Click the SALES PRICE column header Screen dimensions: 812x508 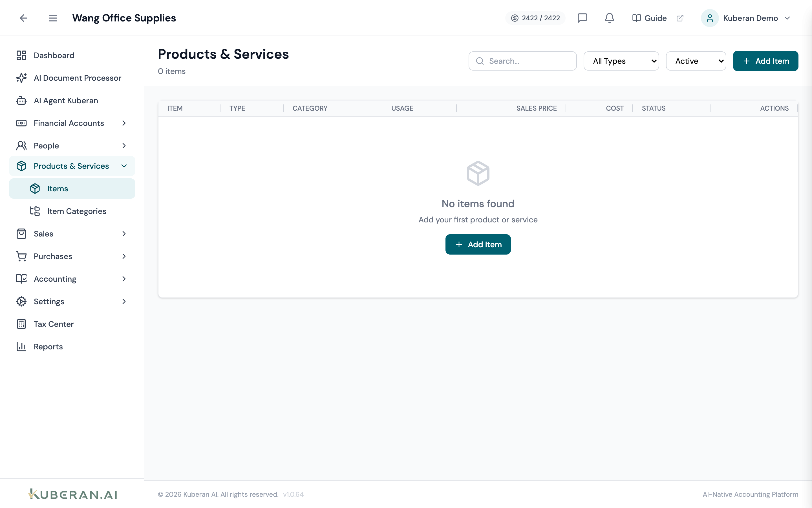pos(536,108)
